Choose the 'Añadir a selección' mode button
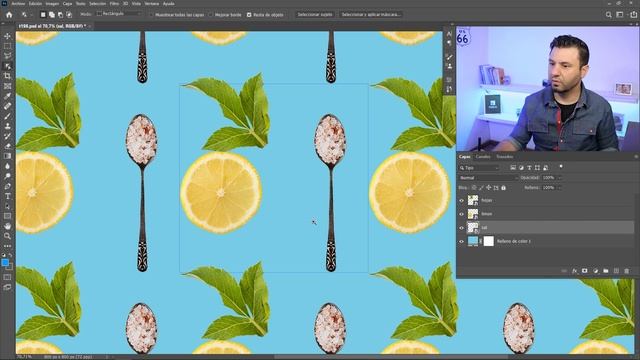The width and height of the screenshot is (640, 360). point(51,15)
